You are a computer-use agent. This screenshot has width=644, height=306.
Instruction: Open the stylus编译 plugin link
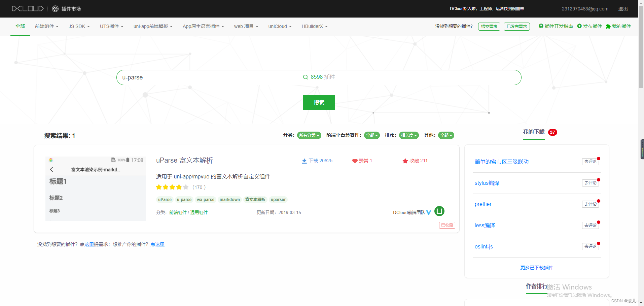(487, 183)
